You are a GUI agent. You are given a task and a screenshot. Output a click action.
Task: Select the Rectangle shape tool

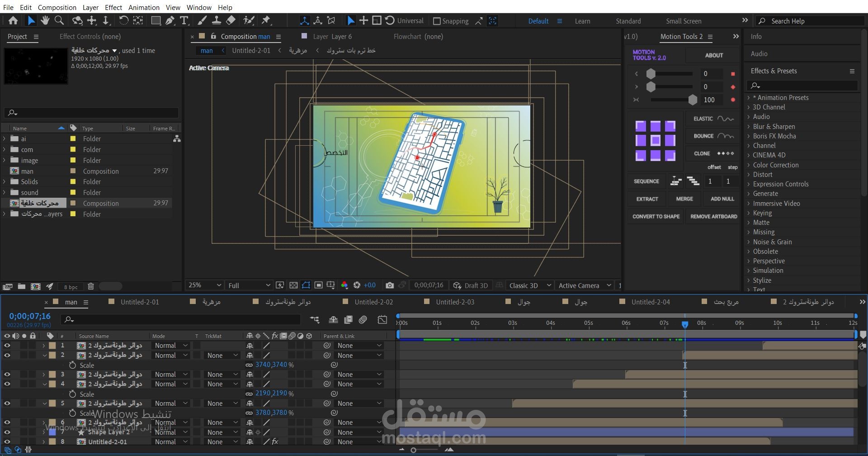click(156, 20)
